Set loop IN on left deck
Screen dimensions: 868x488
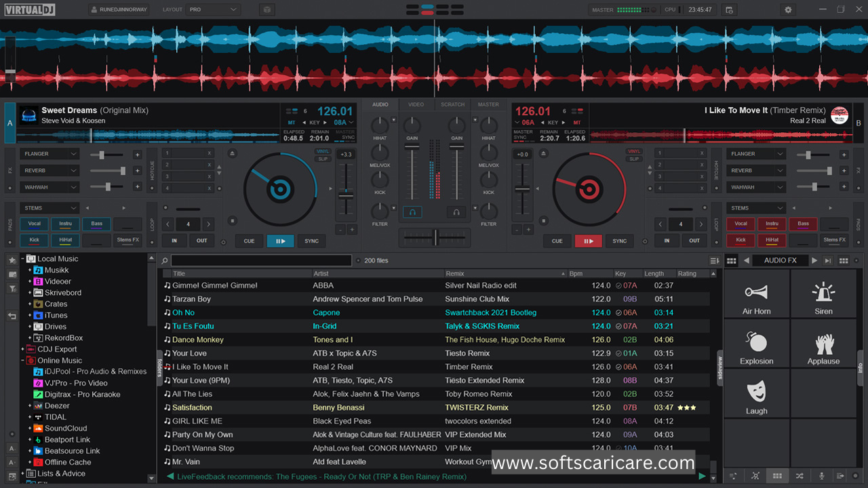click(x=174, y=241)
